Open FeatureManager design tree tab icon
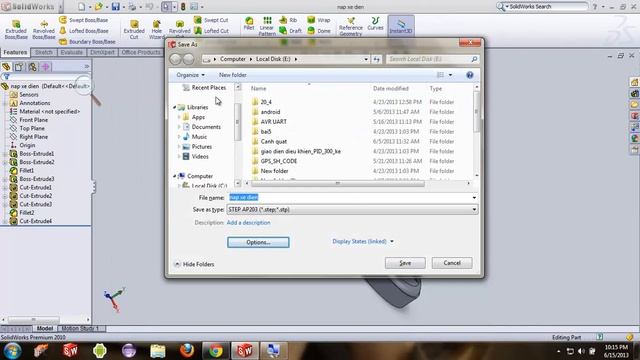The image size is (640, 360). 6,67
